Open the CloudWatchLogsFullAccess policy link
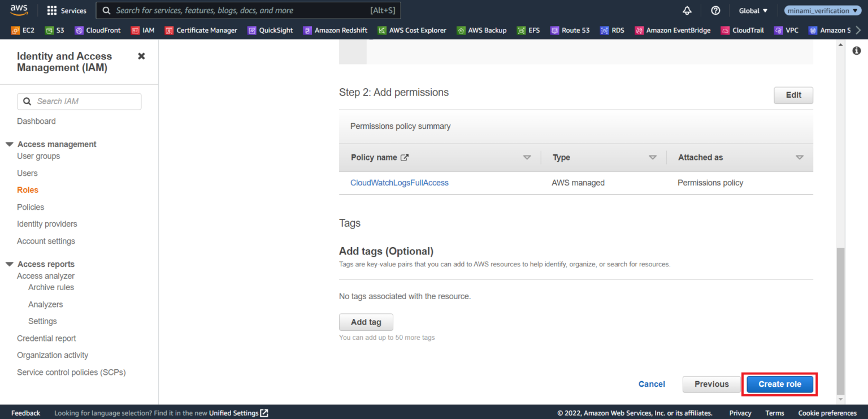This screenshot has height=419, width=868. point(399,182)
